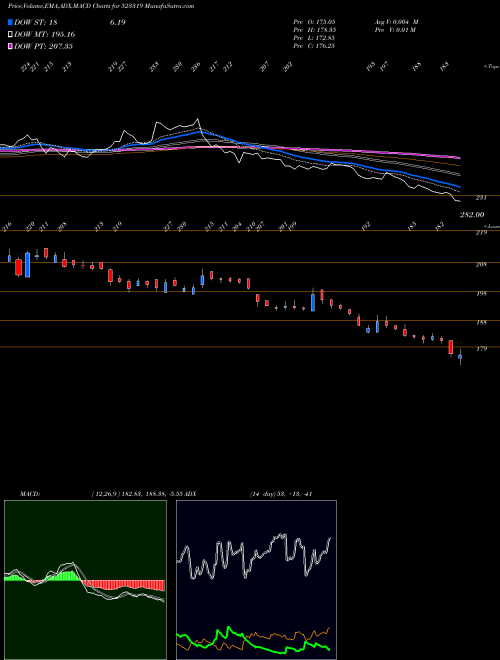This screenshot has width=500, height=660.
Task: Click the 'Pre H: 178.35' high value
Action: coord(314,30)
